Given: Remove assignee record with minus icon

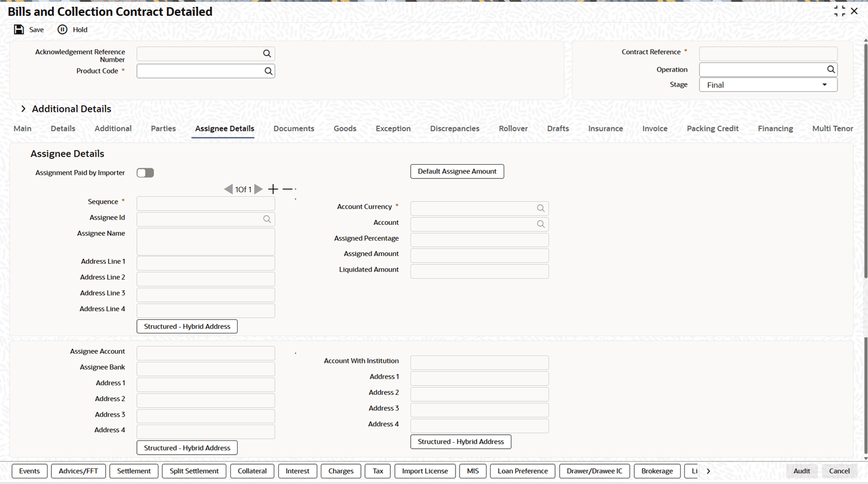Looking at the screenshot, I should tap(287, 189).
